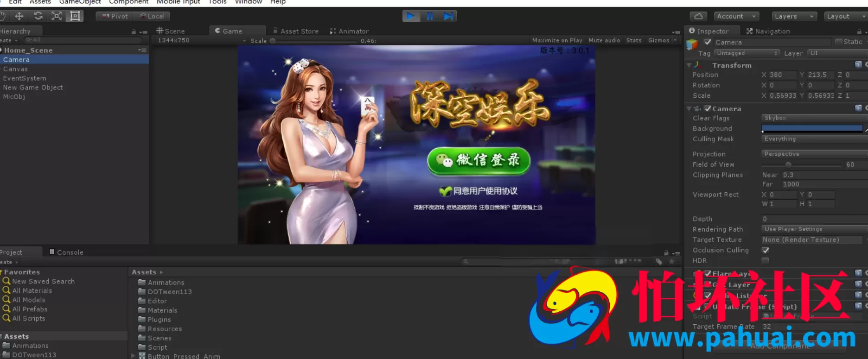Open the Clear Flags Skybox dropdown

point(814,118)
